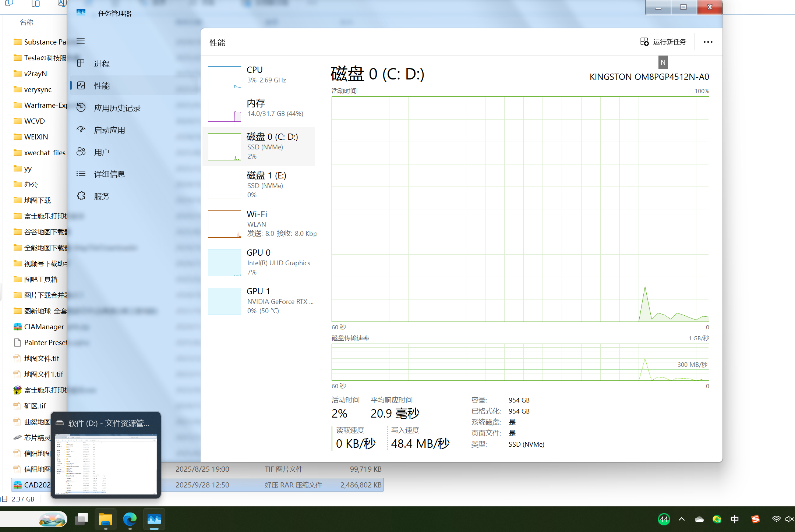Open File Explorer from the taskbar
The width and height of the screenshot is (795, 532).
point(106,519)
